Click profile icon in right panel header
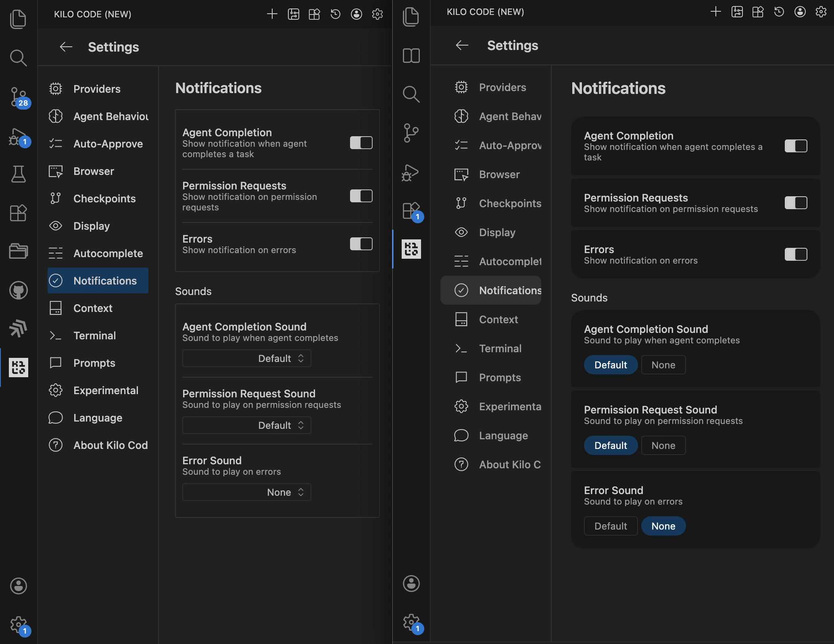Image resolution: width=834 pixels, height=644 pixels. click(x=800, y=12)
